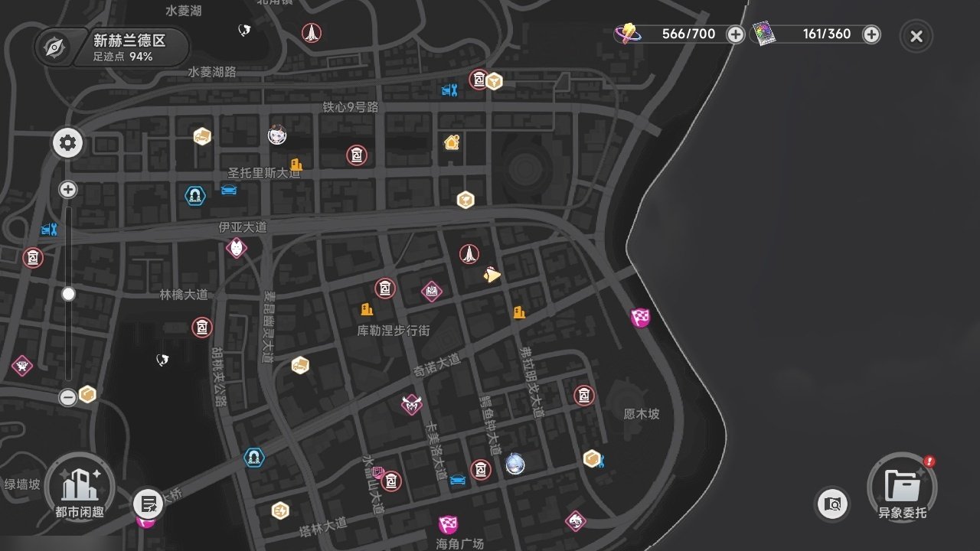
Task: Click the 海角广场 label
Action: click(460, 544)
